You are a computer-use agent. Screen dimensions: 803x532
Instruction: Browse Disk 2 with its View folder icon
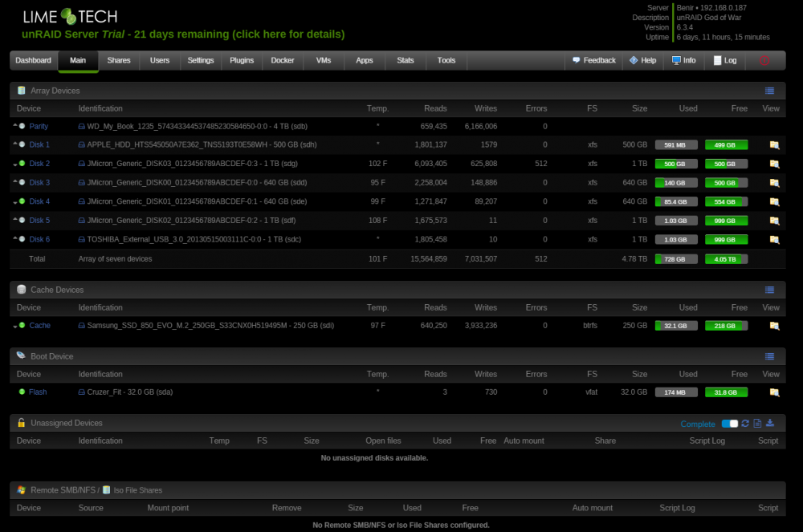[774, 164]
